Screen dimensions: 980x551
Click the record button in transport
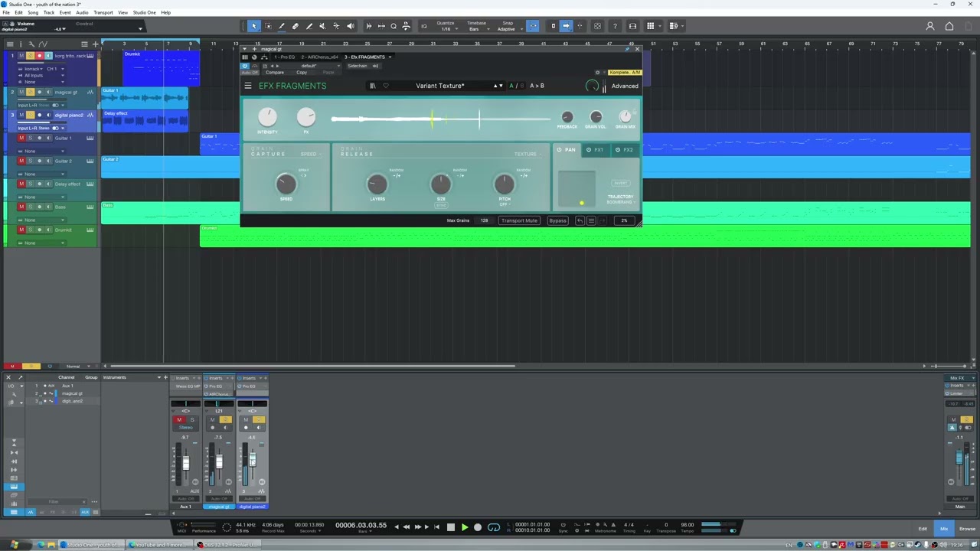point(478,527)
